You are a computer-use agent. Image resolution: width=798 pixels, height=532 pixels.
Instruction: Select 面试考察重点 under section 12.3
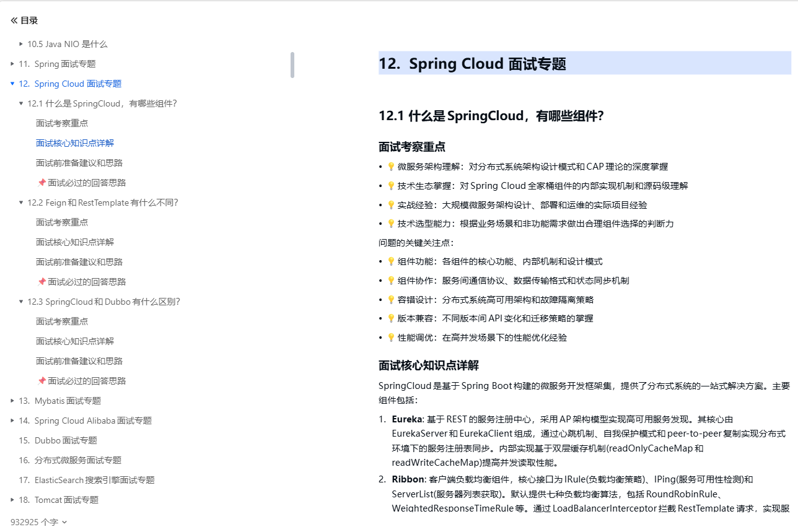(62, 321)
